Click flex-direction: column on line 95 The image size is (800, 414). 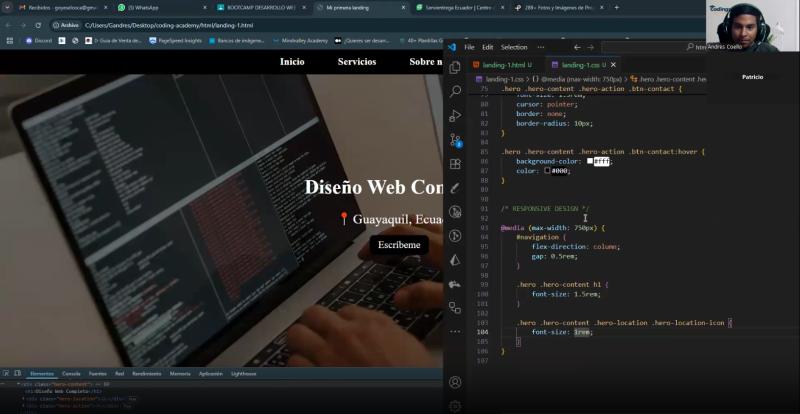click(576, 247)
